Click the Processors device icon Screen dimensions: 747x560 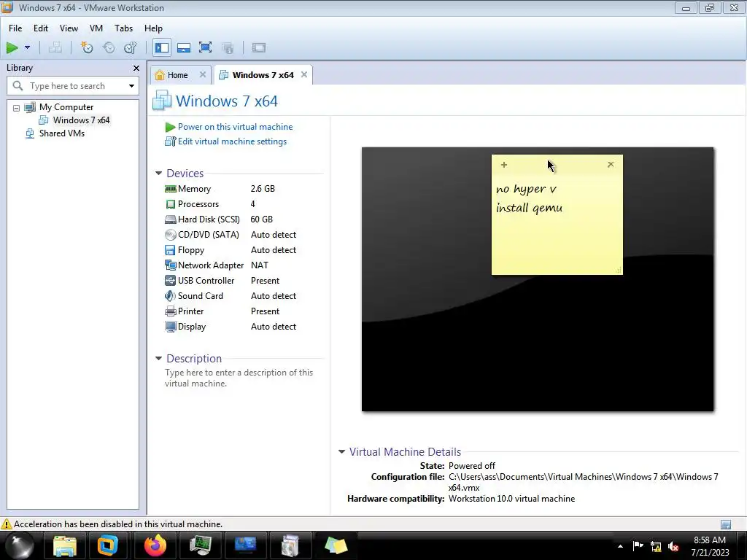coord(170,204)
